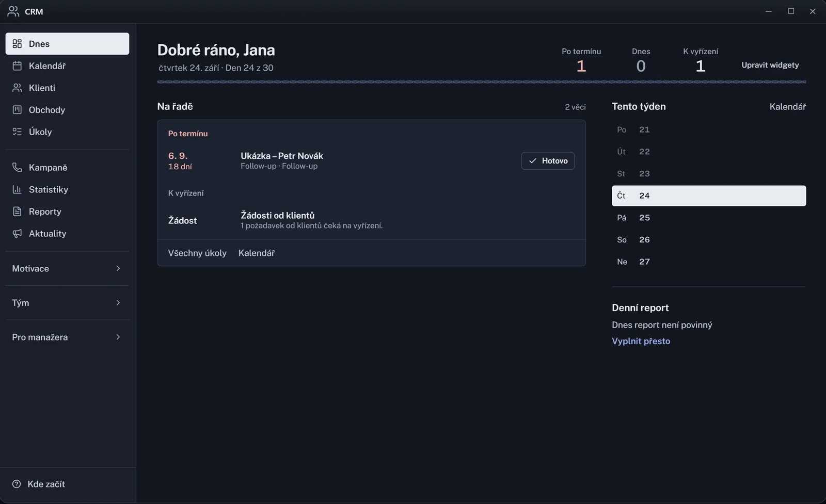The image size is (826, 504).
Task: Click Vyplnit přesto link
Action: point(641,341)
